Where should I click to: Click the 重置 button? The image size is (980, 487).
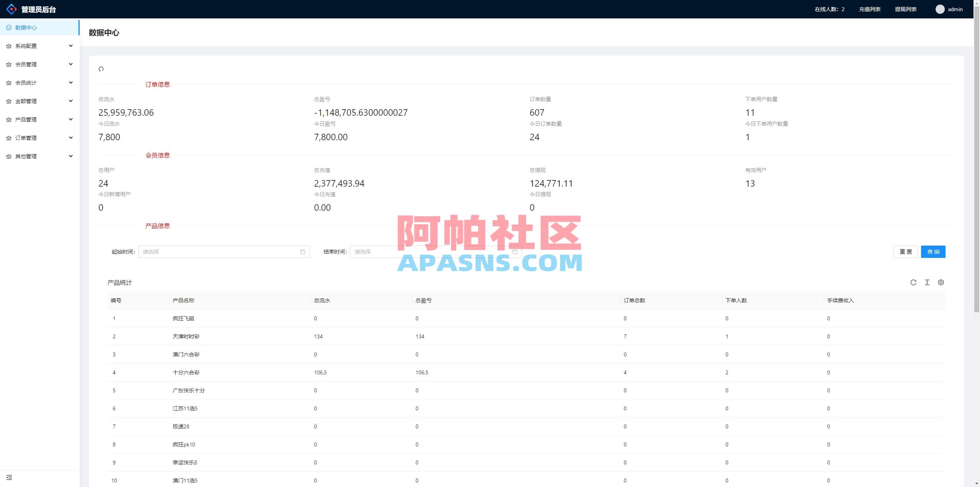[x=905, y=252]
